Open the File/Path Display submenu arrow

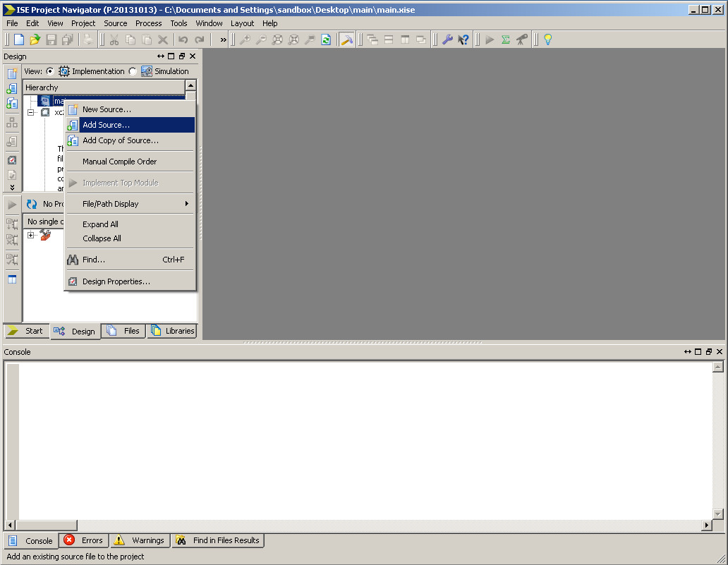pos(187,204)
